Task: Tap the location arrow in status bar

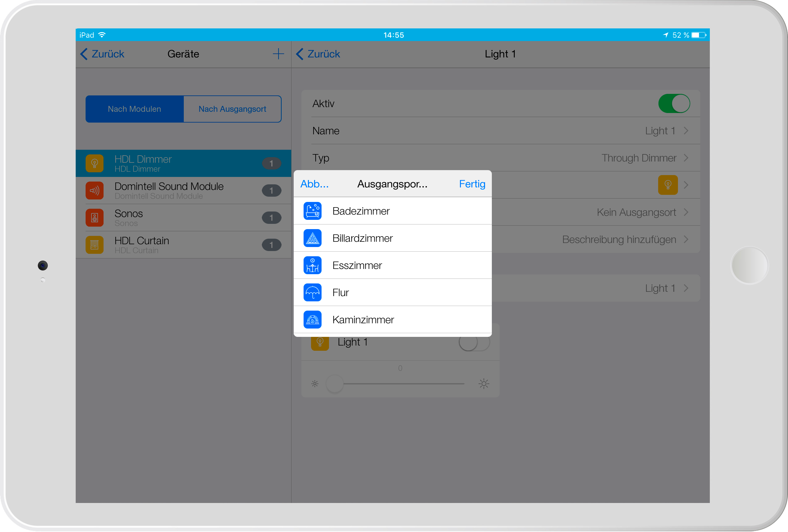Action: tap(666, 35)
